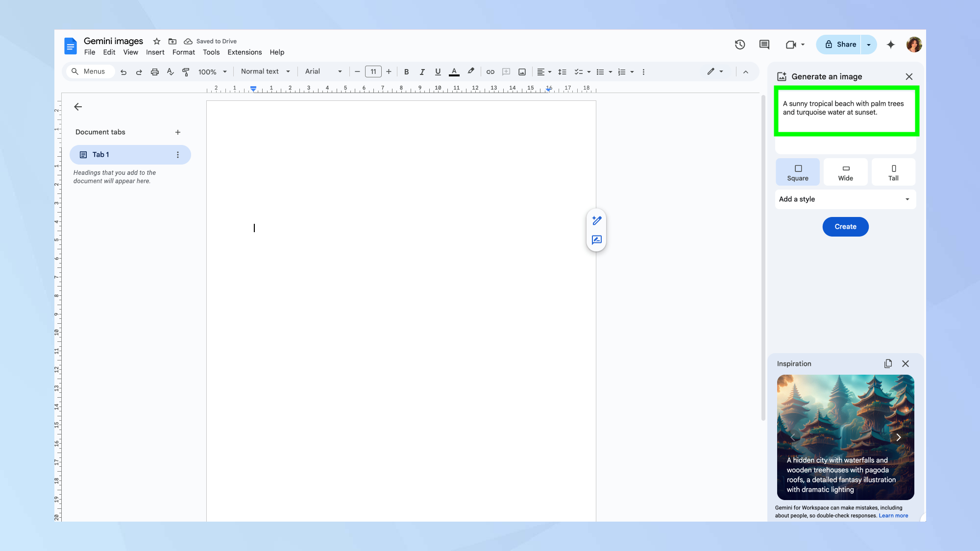Click the blue Create button
The width and height of the screenshot is (980, 551).
click(845, 227)
